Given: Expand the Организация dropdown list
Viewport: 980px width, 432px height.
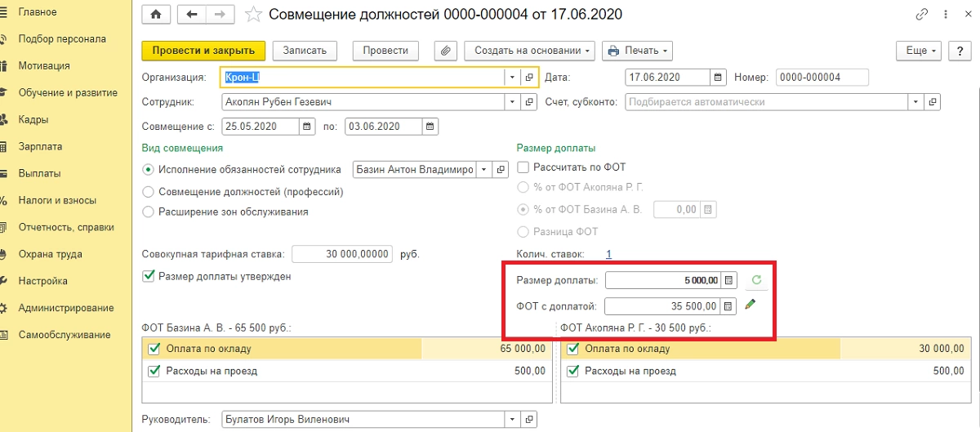Looking at the screenshot, I should pyautogui.click(x=513, y=78).
